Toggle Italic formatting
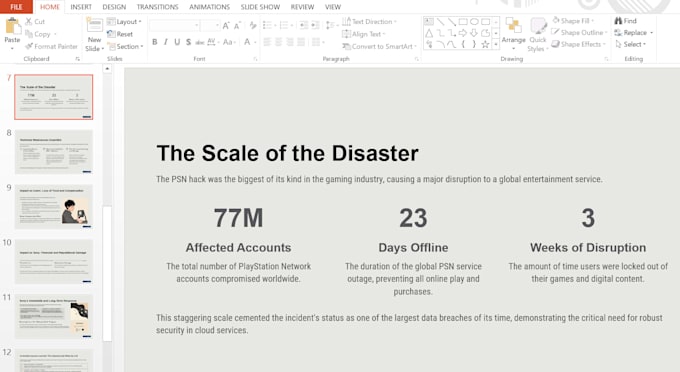The image size is (680, 372). point(166,42)
